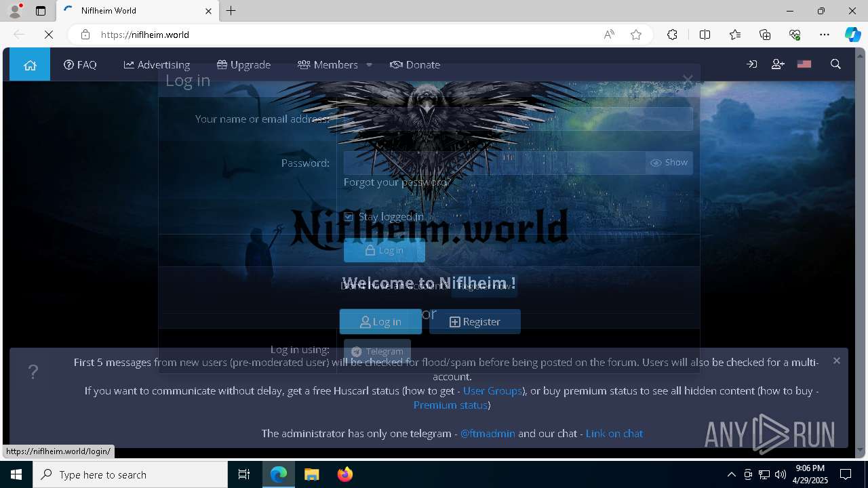Submit the dialog's lock Log in button
Screen dimensions: 868x488
coord(384,250)
